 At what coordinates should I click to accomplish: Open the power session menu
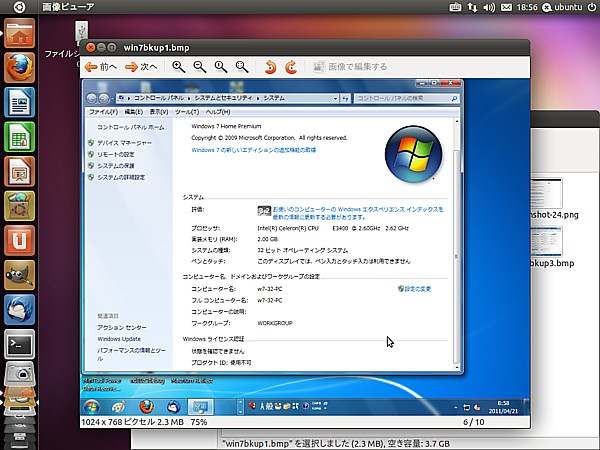click(x=592, y=7)
